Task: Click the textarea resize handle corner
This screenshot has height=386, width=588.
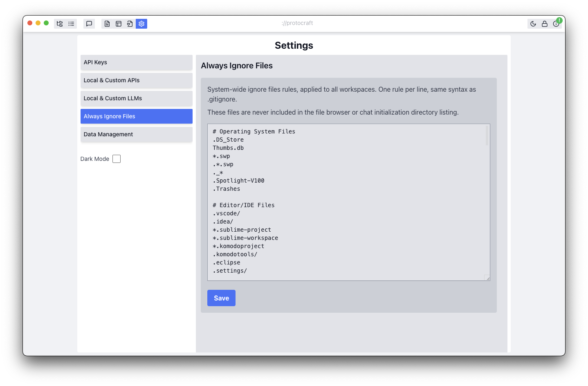Action: [x=487, y=278]
